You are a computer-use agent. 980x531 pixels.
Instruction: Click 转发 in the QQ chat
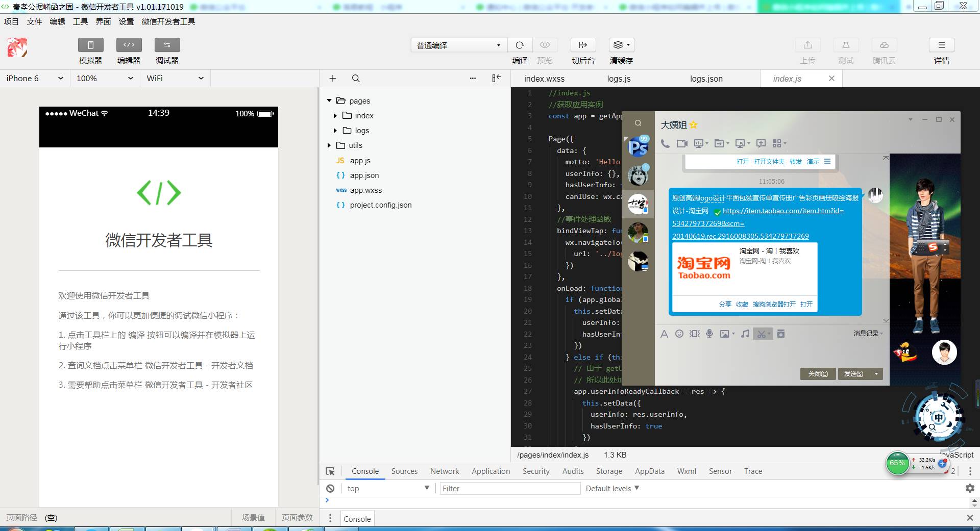[796, 161]
